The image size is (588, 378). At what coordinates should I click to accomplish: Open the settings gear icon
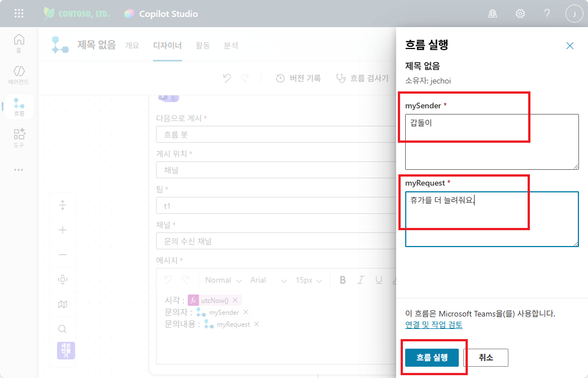click(520, 14)
